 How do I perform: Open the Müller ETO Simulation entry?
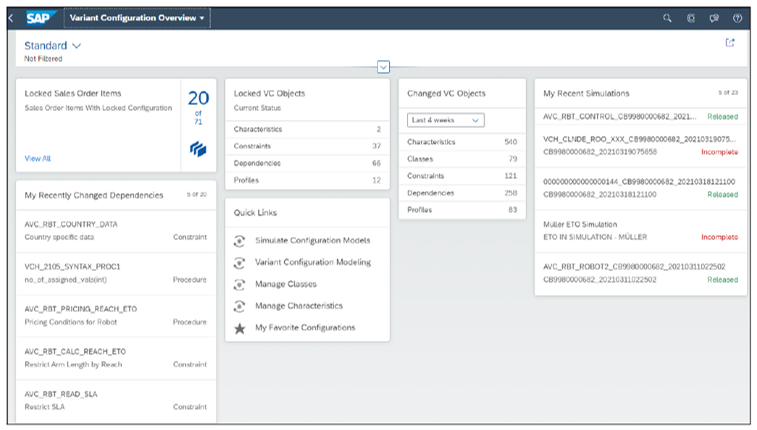click(641, 231)
